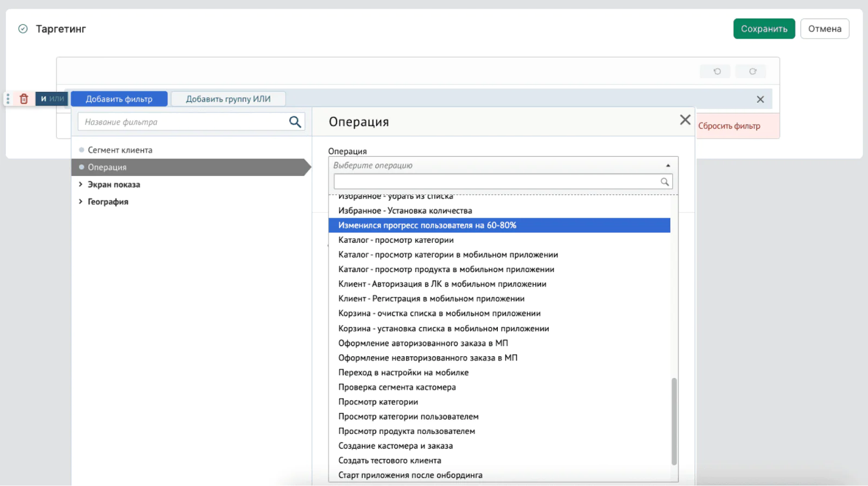
Task: Select Переход в настройки на мобилке
Action: pyautogui.click(x=499, y=373)
